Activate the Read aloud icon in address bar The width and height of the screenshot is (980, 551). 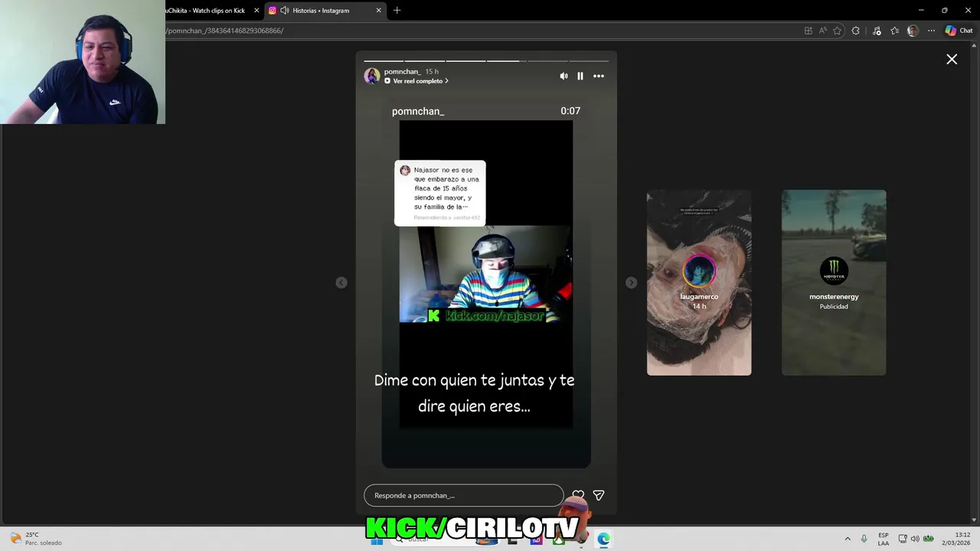pyautogui.click(x=823, y=31)
